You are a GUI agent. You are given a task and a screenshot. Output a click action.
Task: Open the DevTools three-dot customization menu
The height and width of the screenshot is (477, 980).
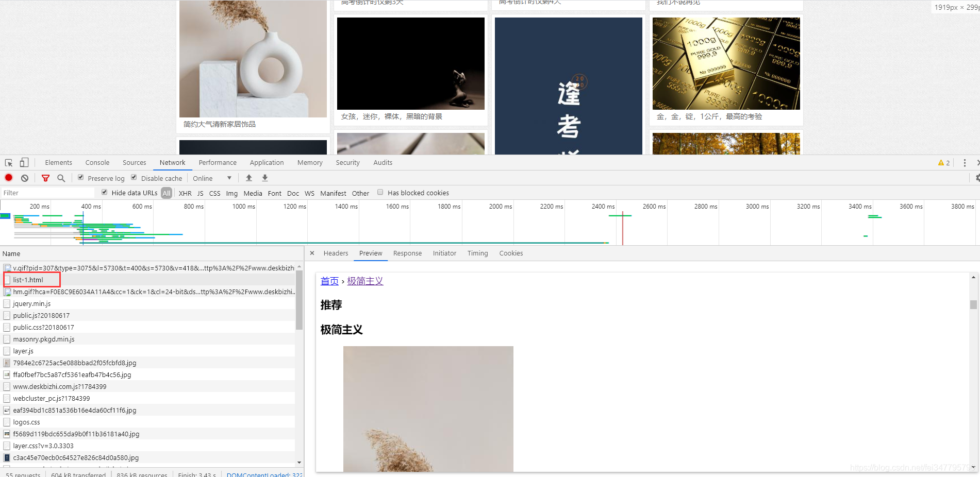coord(964,162)
